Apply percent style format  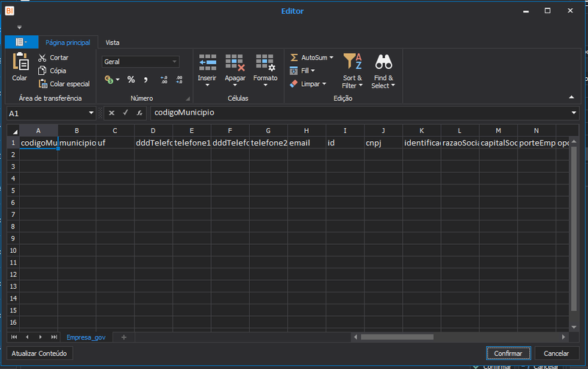(x=131, y=79)
